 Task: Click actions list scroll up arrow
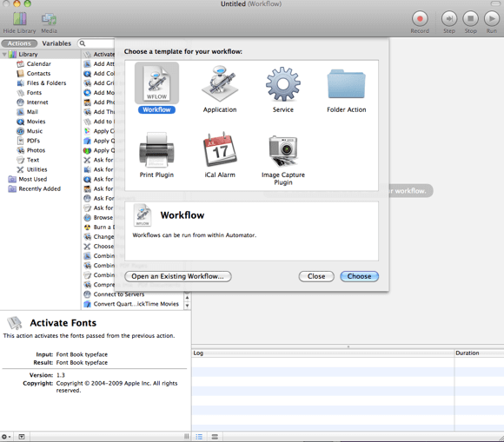187,298
